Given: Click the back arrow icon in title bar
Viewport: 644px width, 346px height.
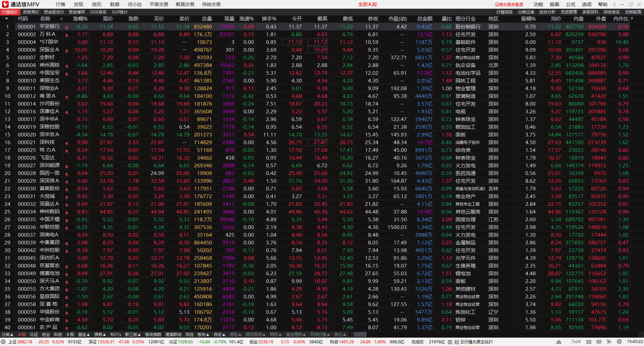Looking at the screenshot, I should click(x=614, y=4).
